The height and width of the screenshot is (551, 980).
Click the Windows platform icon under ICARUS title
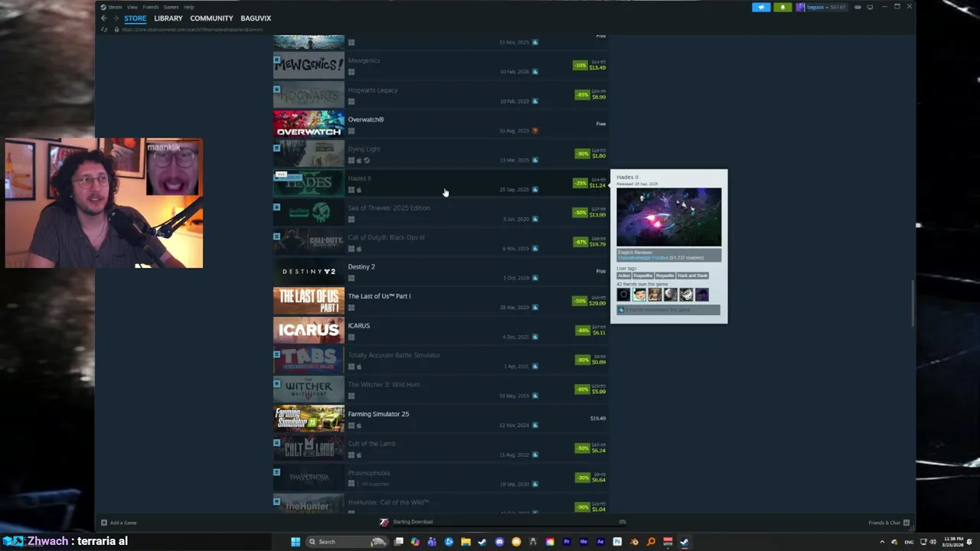351,337
